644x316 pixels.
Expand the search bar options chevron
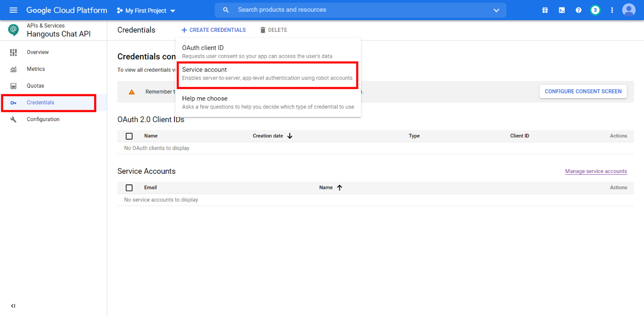coord(496,10)
